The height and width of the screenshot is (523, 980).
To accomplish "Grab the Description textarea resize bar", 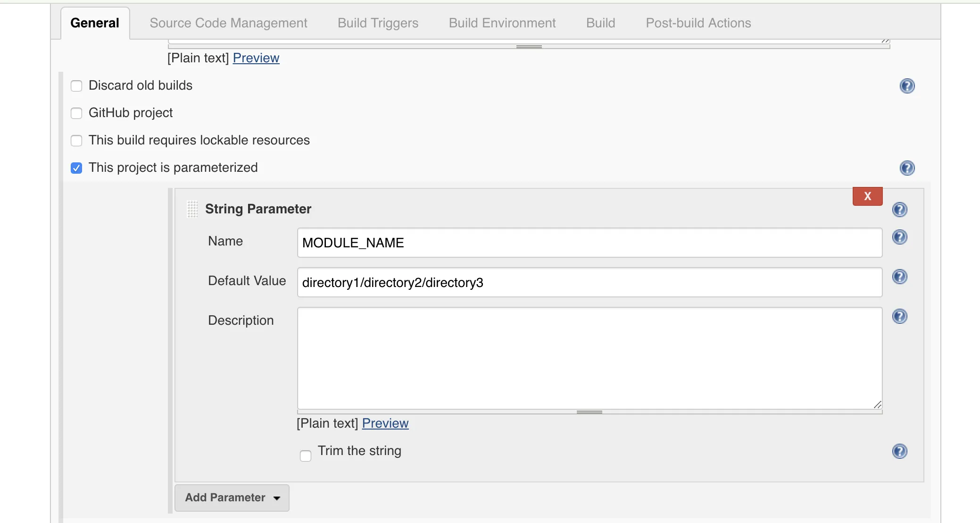I will click(x=590, y=412).
